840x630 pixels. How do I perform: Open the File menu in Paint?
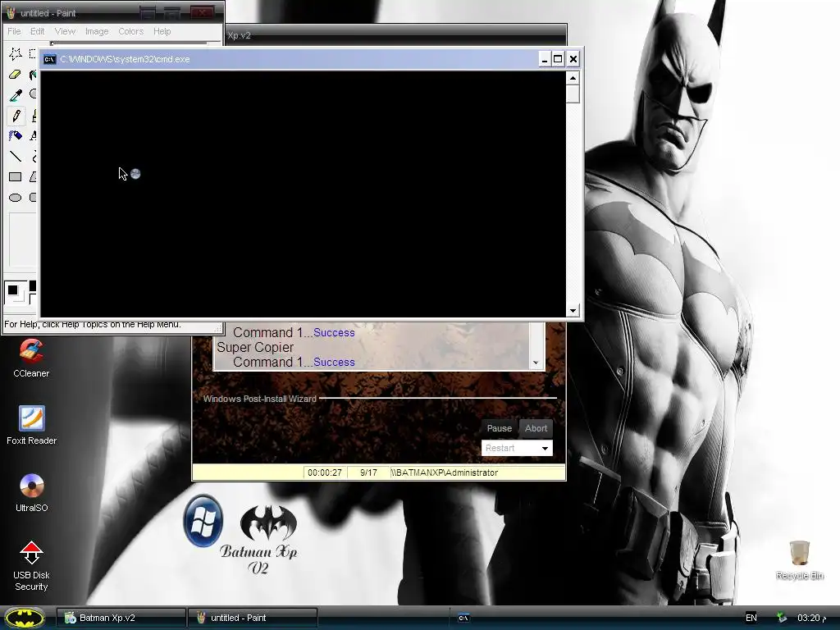click(x=15, y=31)
